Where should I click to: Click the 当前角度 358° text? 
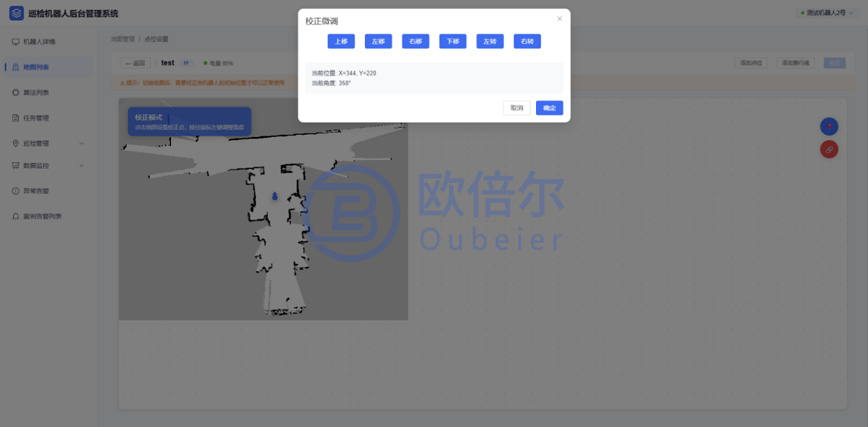point(331,83)
